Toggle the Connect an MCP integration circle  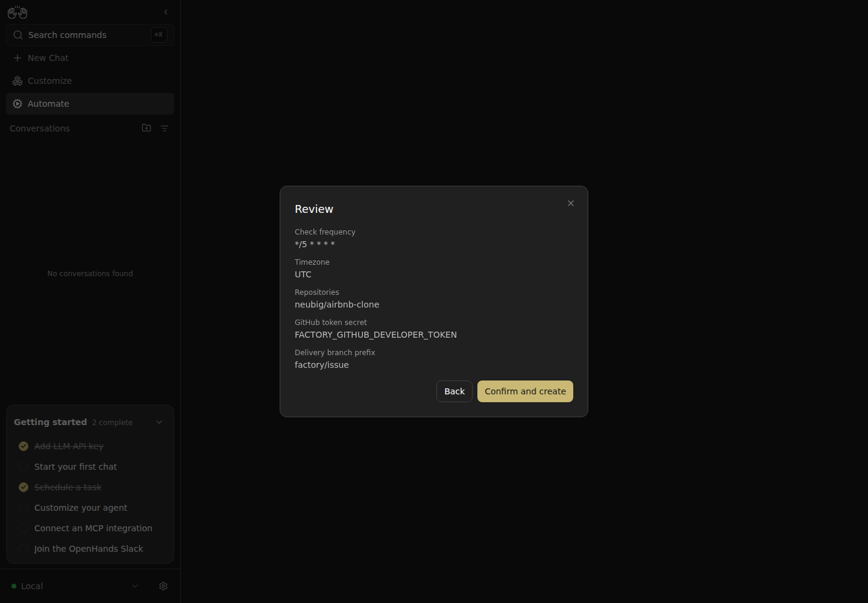tap(24, 528)
